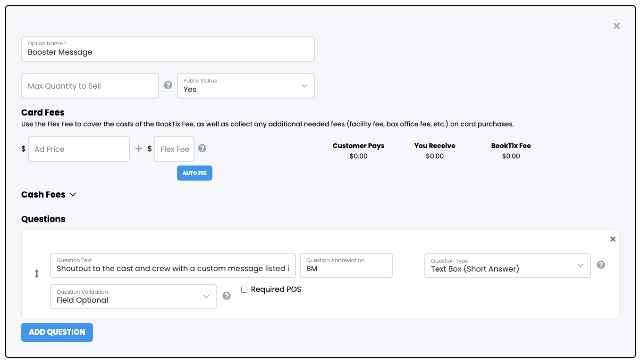641x364 pixels.
Task: Click the Question Abbreviation field
Action: point(346,265)
